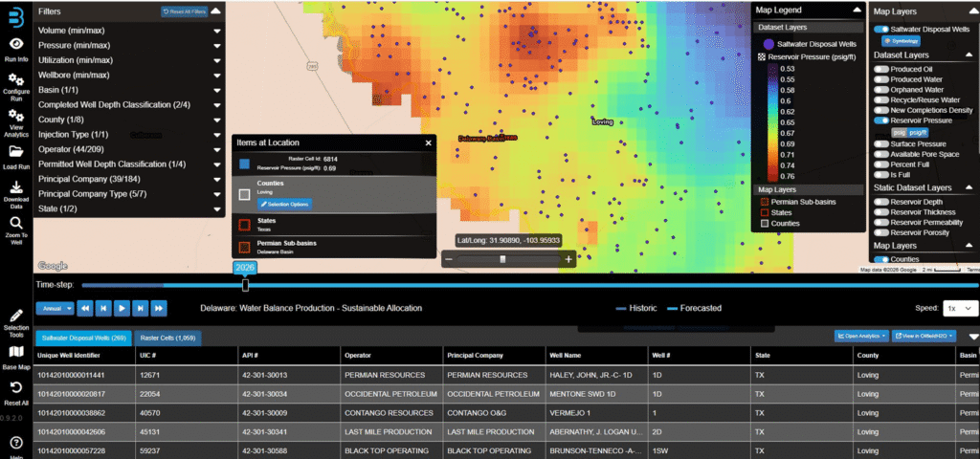Screen dimensions: 980x459
Task: Click the Configure Run icon
Action: pyautogui.click(x=16, y=84)
